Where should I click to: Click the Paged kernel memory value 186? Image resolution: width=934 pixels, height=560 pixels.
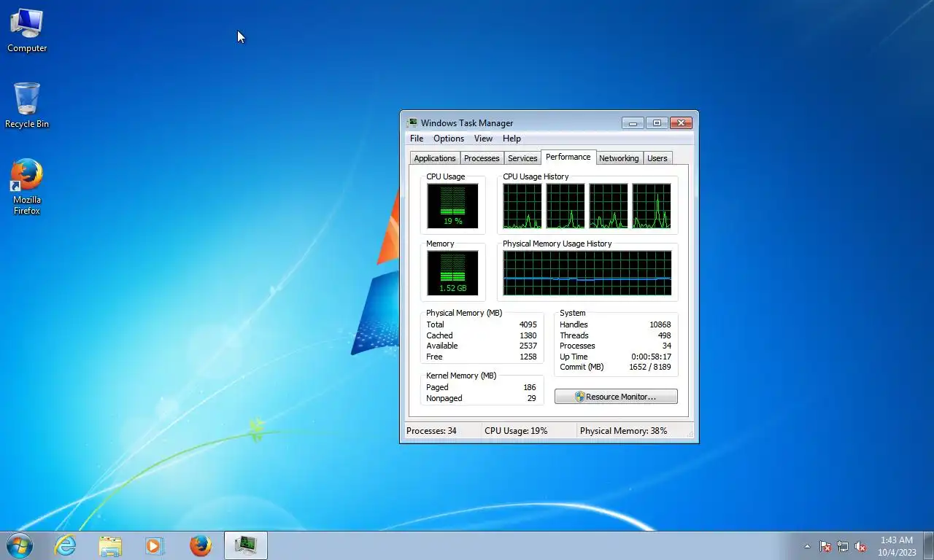(x=530, y=387)
